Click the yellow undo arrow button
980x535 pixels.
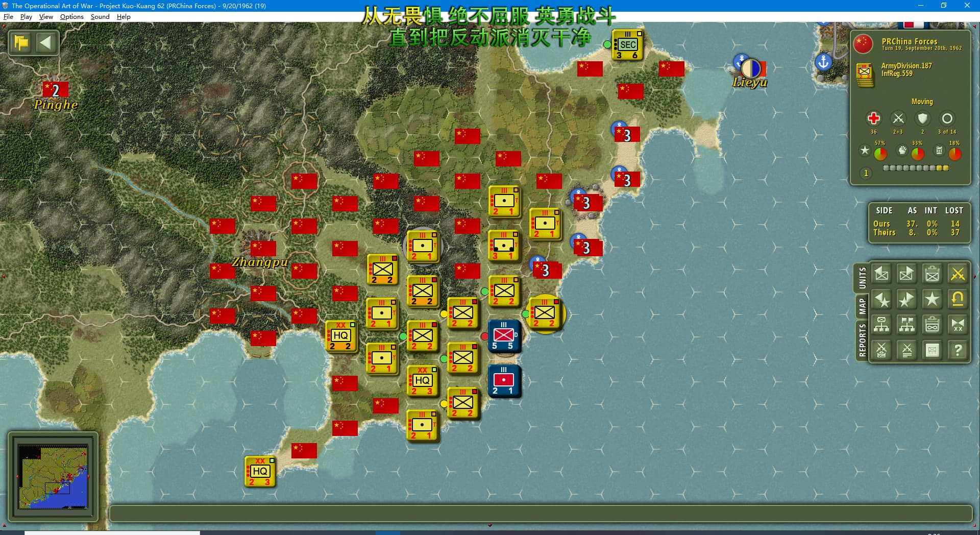[958, 300]
